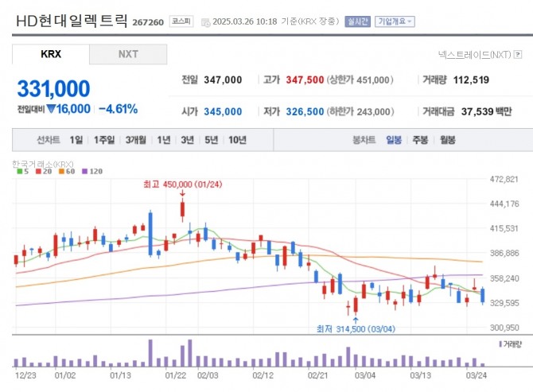Image resolution: width=533 pixels, height=392 pixels.
Task: Click the 최고 450,000 (01/24) marker label
Action: pos(182,184)
